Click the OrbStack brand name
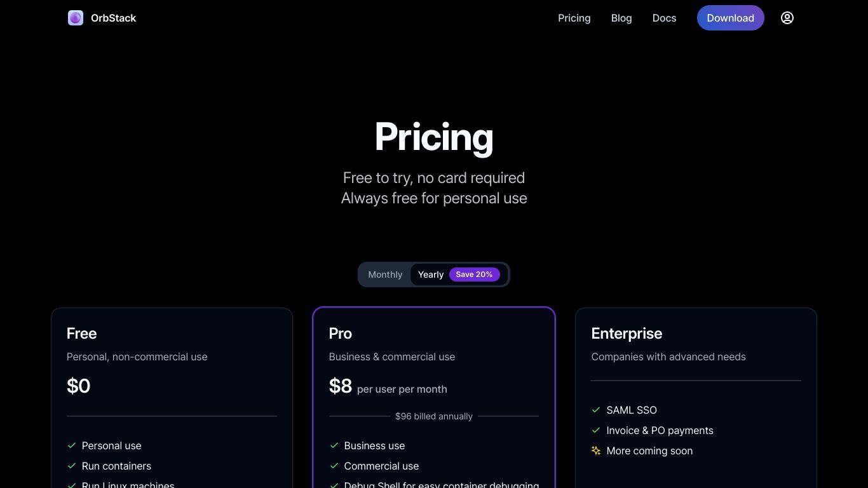This screenshot has height=488, width=868. pos(114,18)
